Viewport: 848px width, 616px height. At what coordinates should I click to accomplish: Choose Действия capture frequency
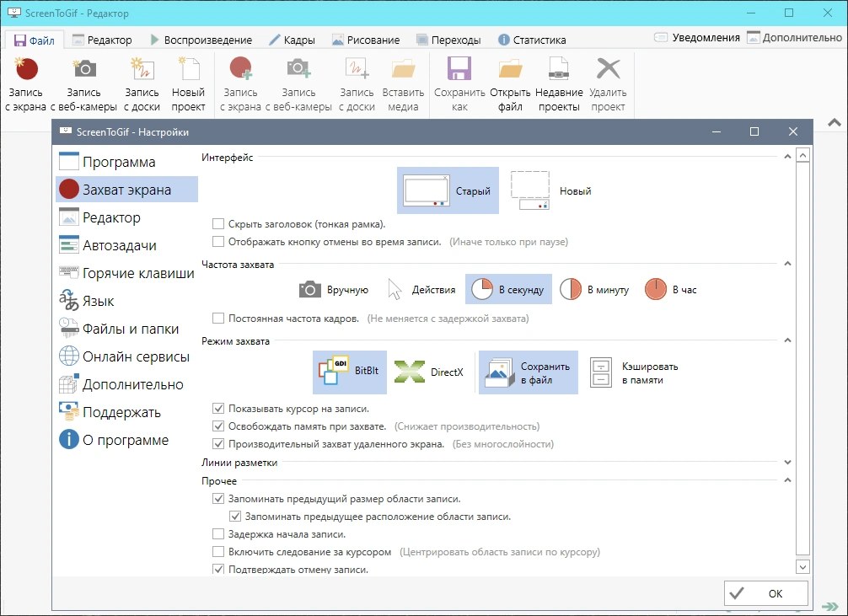[421, 289]
